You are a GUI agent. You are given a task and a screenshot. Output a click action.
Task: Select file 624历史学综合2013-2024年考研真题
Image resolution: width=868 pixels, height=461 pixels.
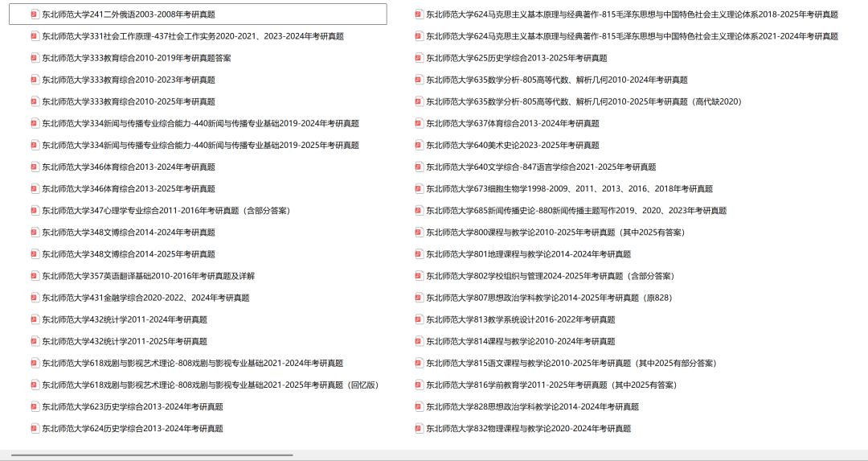tap(133, 428)
